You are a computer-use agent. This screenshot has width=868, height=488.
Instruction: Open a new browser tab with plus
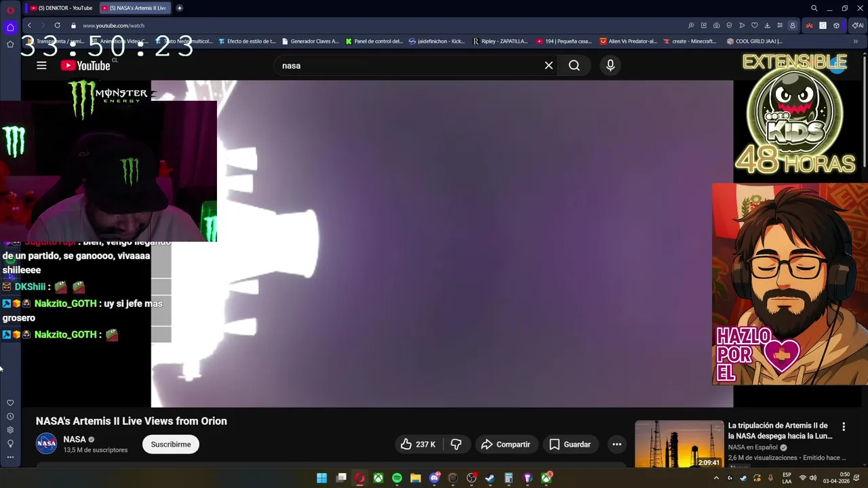180,8
